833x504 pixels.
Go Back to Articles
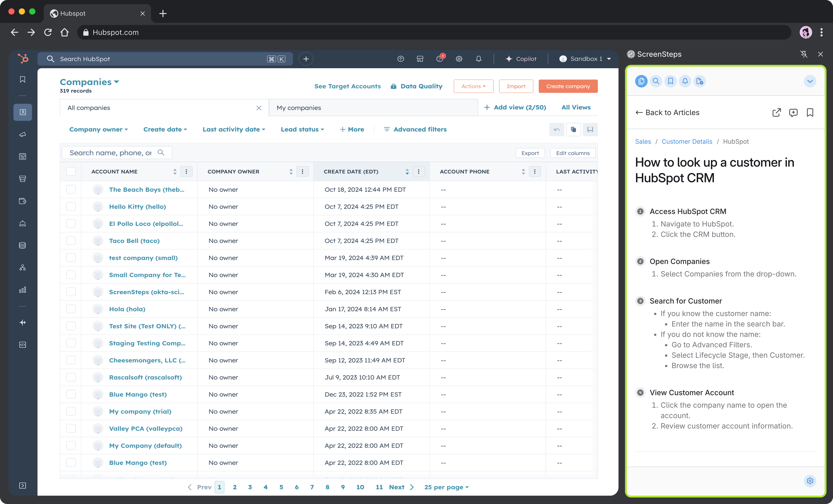[x=667, y=113]
